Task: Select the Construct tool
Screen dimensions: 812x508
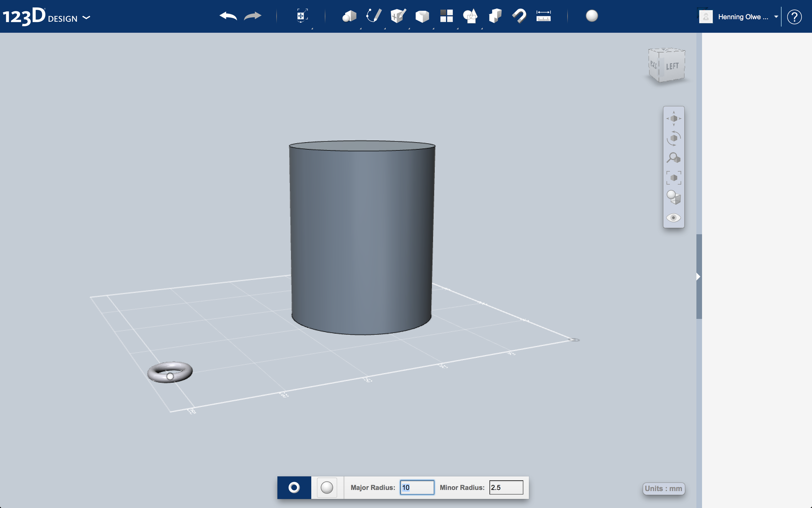Action: point(398,16)
